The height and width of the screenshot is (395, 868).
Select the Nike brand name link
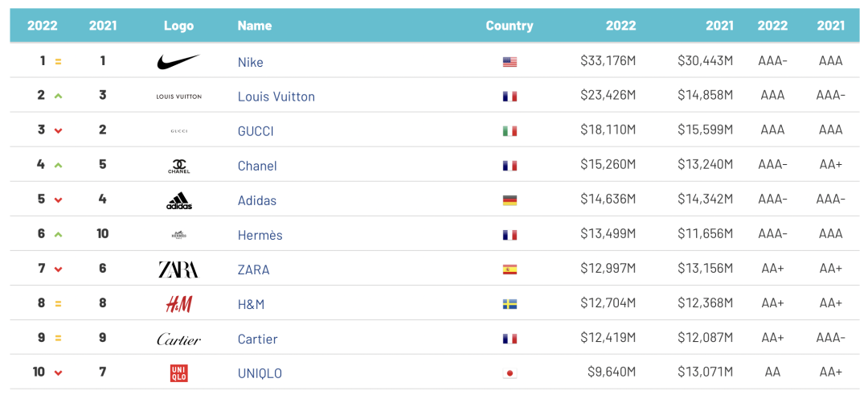pos(251,62)
